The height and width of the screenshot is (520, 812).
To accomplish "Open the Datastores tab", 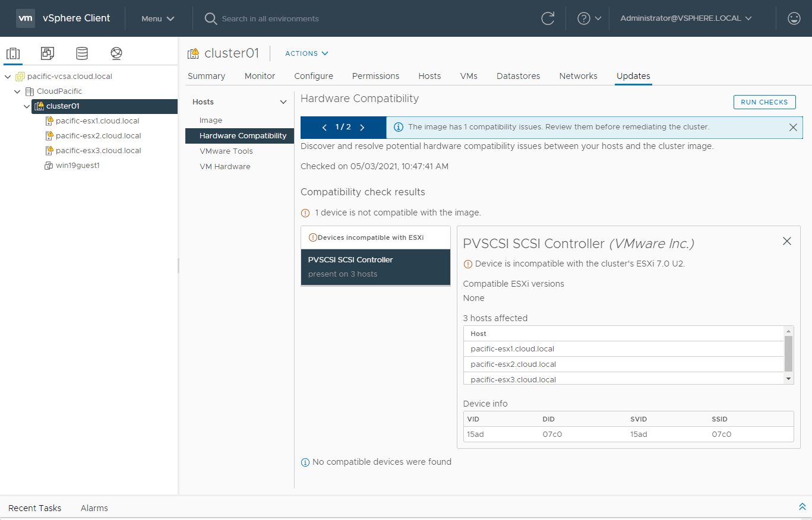I will (518, 76).
